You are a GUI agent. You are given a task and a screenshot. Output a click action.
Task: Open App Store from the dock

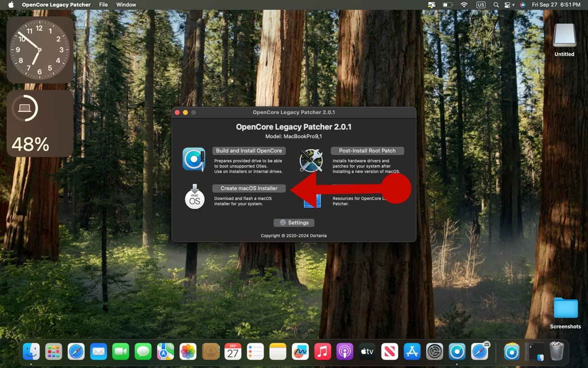[412, 351]
